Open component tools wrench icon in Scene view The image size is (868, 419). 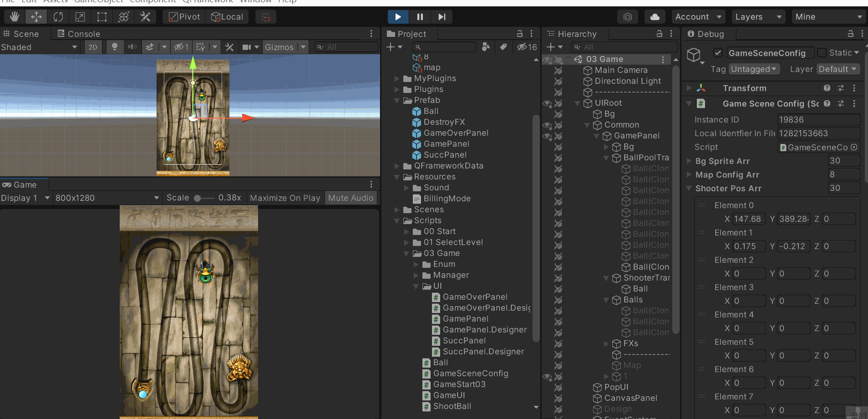229,47
